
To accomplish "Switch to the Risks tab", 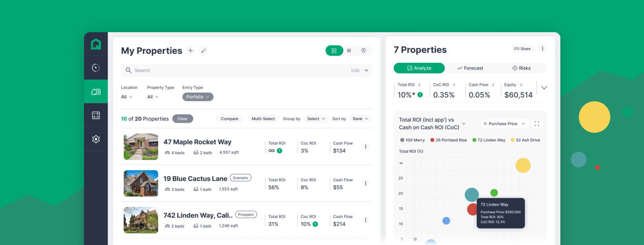I will (521, 68).
